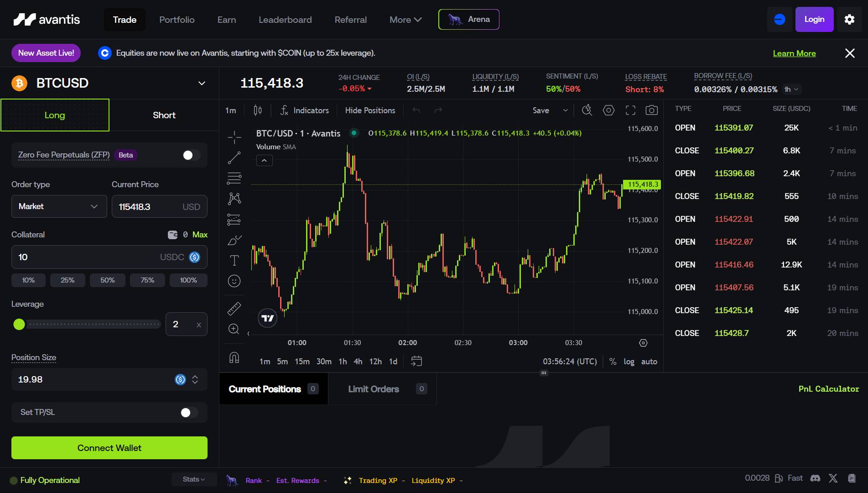Click the Connect Wallet button

[109, 448]
